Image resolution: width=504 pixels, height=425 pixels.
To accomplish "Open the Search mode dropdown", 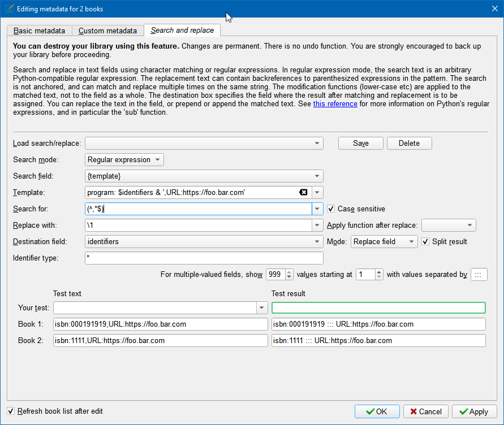I will click(124, 159).
